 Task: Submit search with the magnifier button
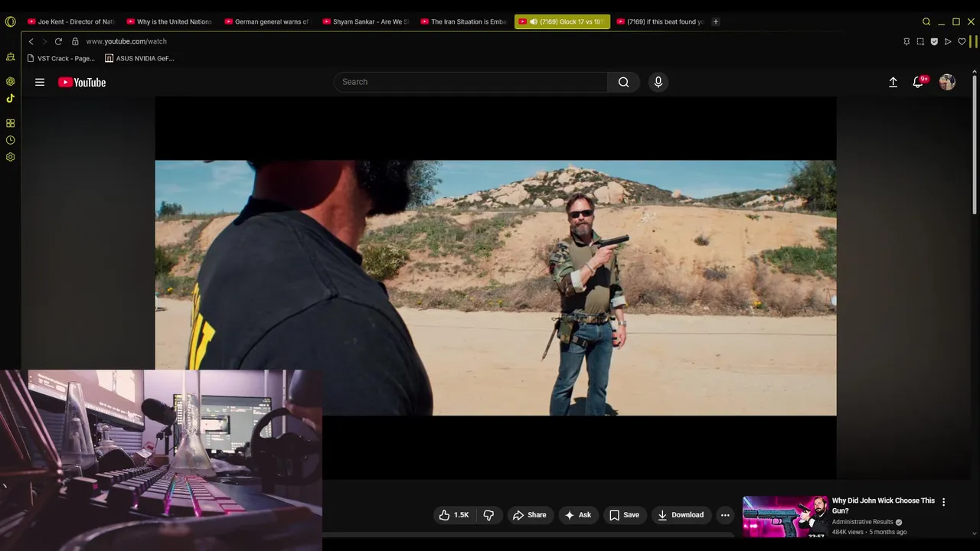624,82
